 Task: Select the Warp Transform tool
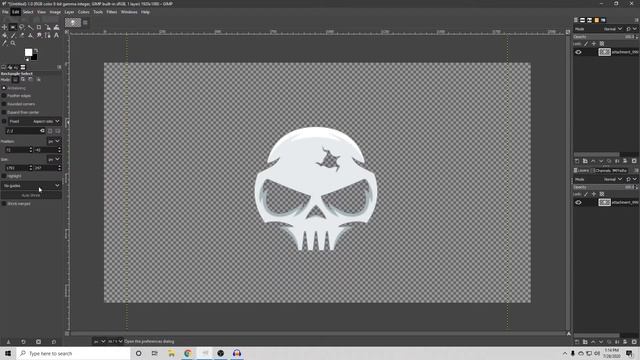pyautogui.click(x=56, y=27)
